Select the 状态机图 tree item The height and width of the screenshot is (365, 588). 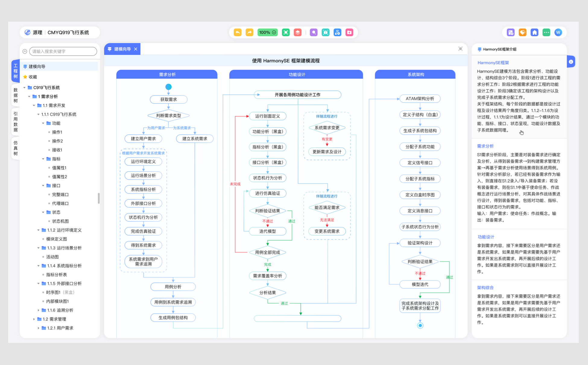[x=60, y=221]
